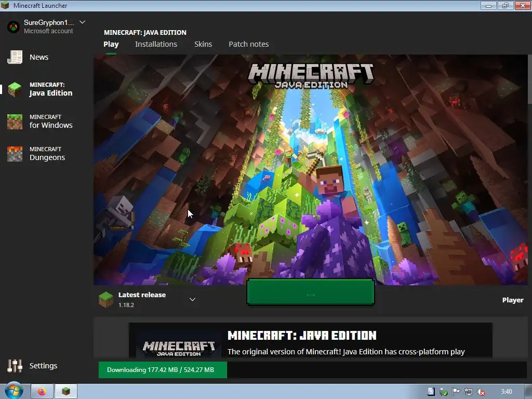
Task: Open the Latest release 1.18.2 selector
Action: point(147,300)
